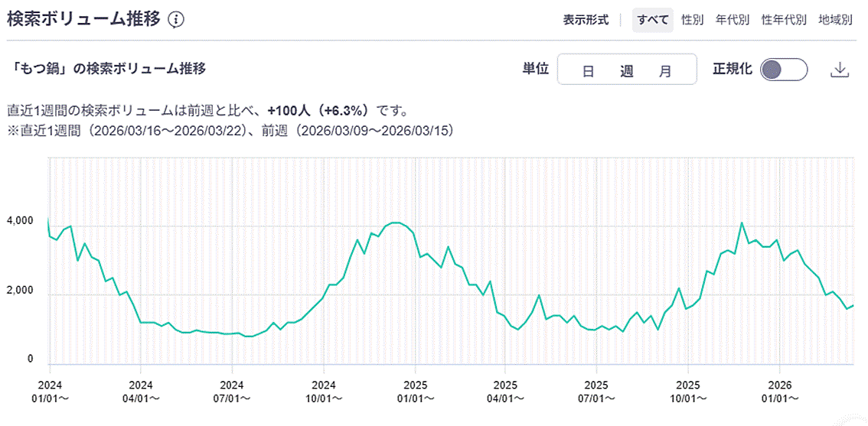868x426 pixels.
Task: Select the すべて display format tab
Action: pyautogui.click(x=652, y=20)
